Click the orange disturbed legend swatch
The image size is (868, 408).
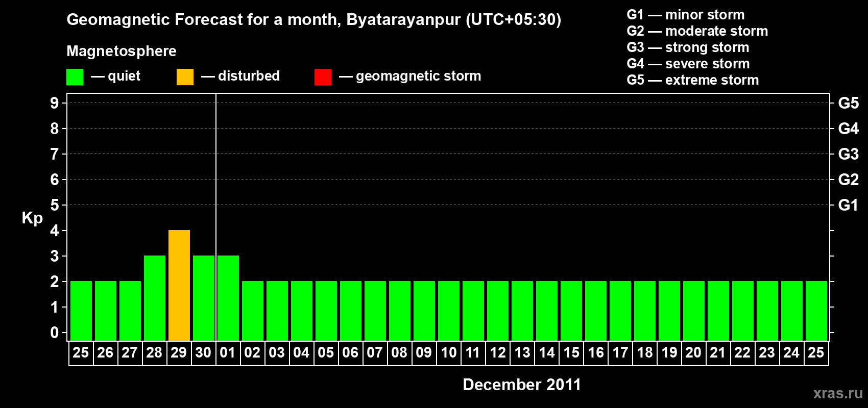[x=185, y=76]
